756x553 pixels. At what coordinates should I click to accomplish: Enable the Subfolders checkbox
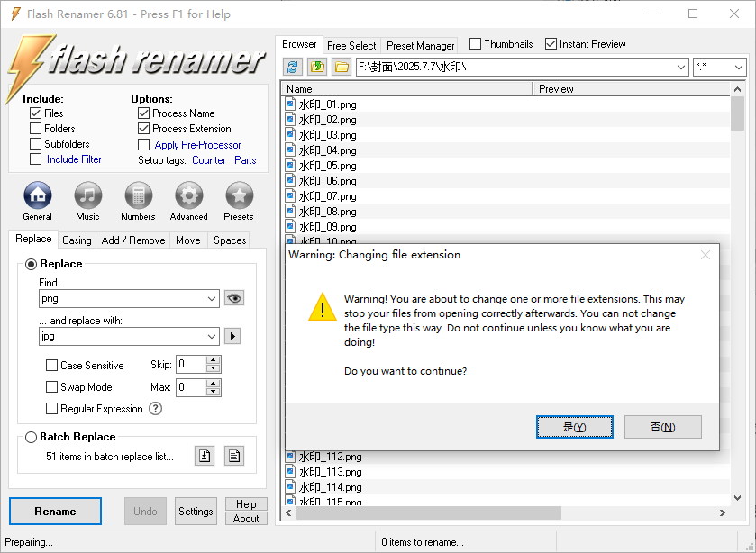[x=35, y=144]
